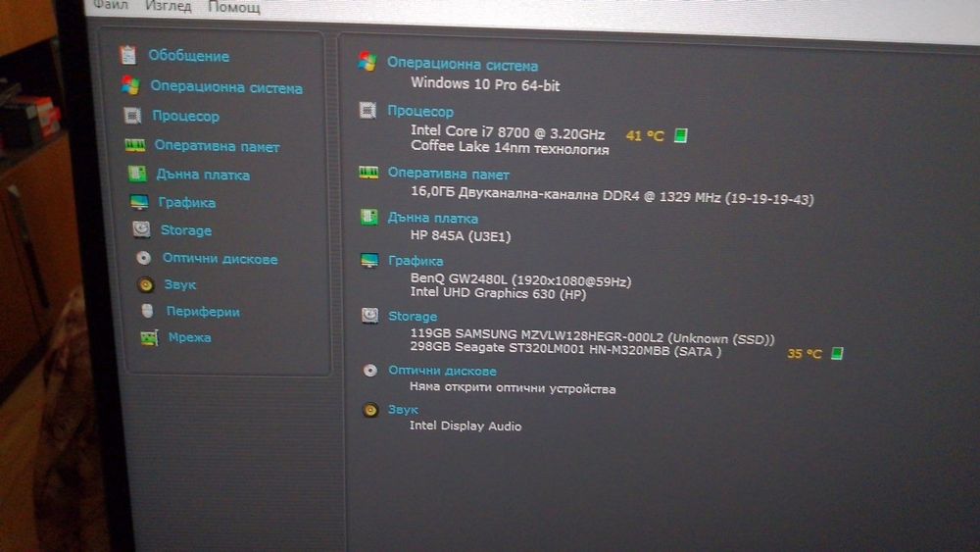Screen dimensions: 980x552
Task: Open Оперативна памет sidebar section
Action: 217,146
